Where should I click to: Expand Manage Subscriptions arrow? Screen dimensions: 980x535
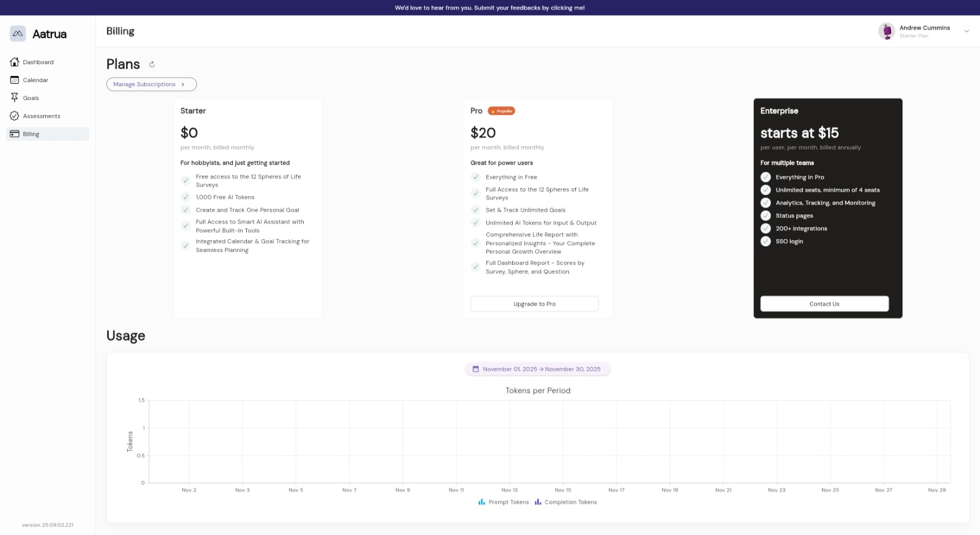pyautogui.click(x=183, y=84)
